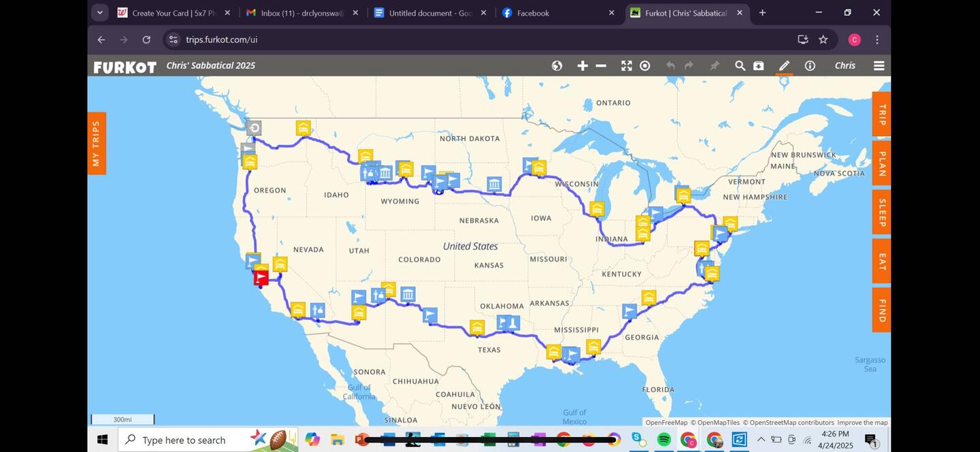Open the OpenMapTiles attribution link
Image resolution: width=980 pixels, height=452 pixels.
(715, 423)
